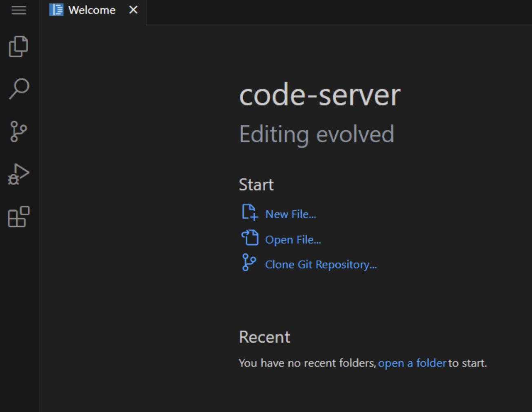Close the Welcome tab
This screenshot has height=412, width=532.
[133, 10]
